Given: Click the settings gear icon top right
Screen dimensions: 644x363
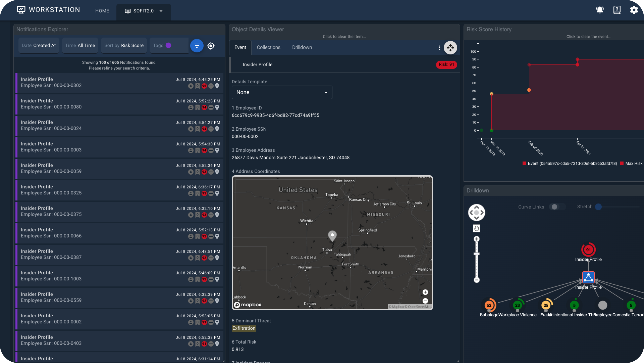Looking at the screenshot, I should click(634, 10).
